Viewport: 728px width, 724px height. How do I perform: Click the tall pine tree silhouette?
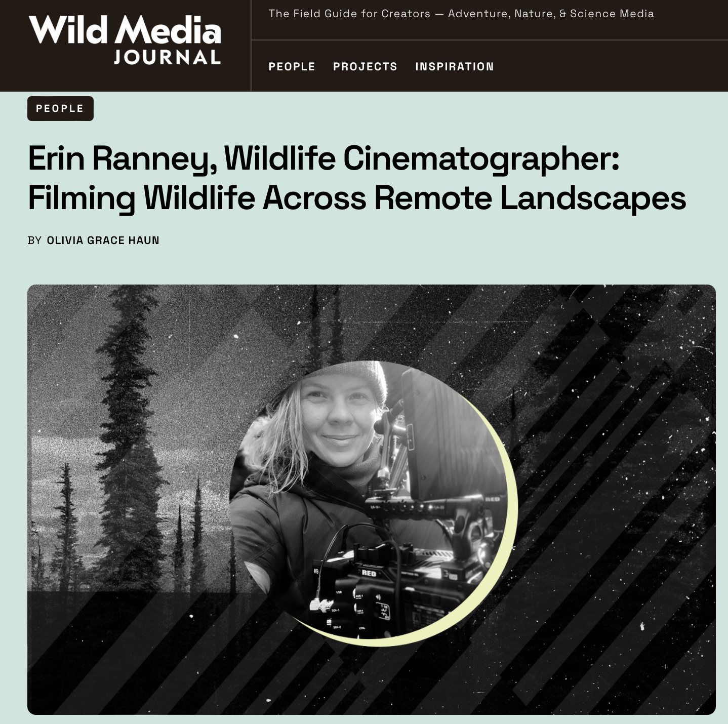click(123, 430)
